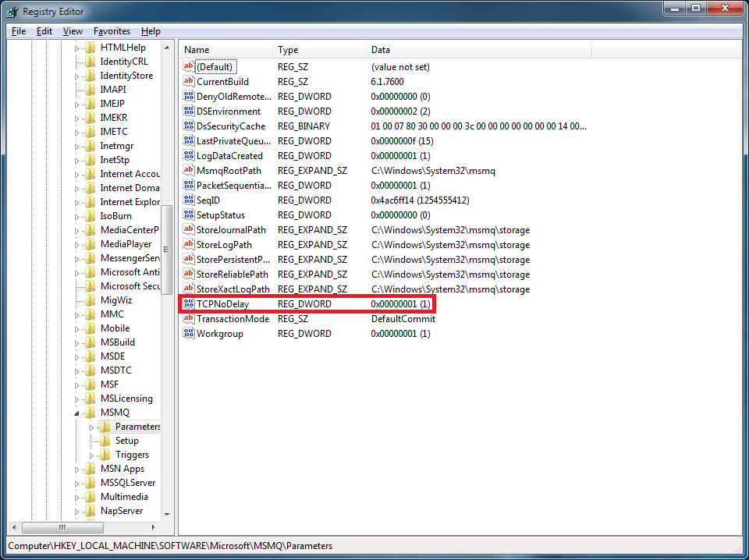Click the icon beside StoreXactLogPath
This screenshot has width=749, height=560.
click(x=189, y=289)
